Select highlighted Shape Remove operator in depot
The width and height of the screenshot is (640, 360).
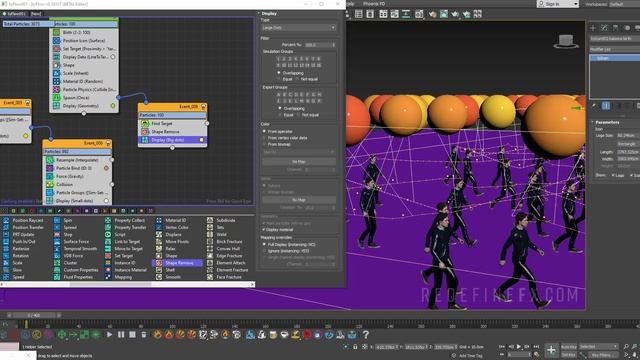pos(178,263)
